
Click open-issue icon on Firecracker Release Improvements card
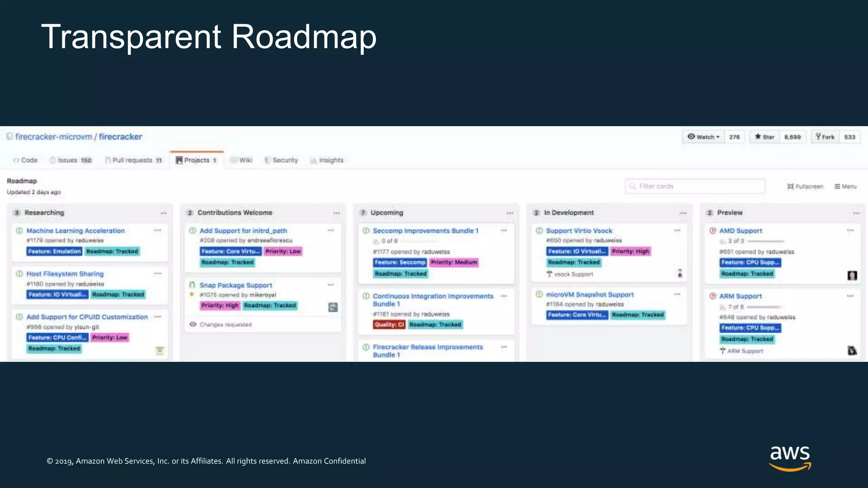coord(366,347)
